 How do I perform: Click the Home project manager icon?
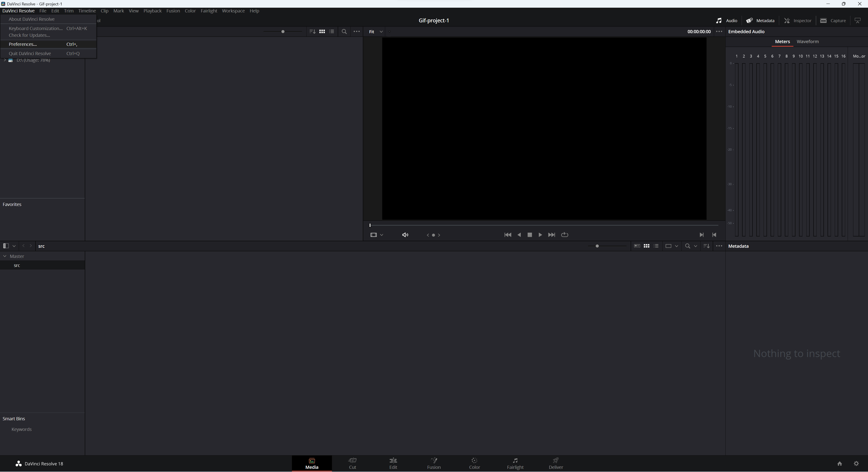pos(839,464)
